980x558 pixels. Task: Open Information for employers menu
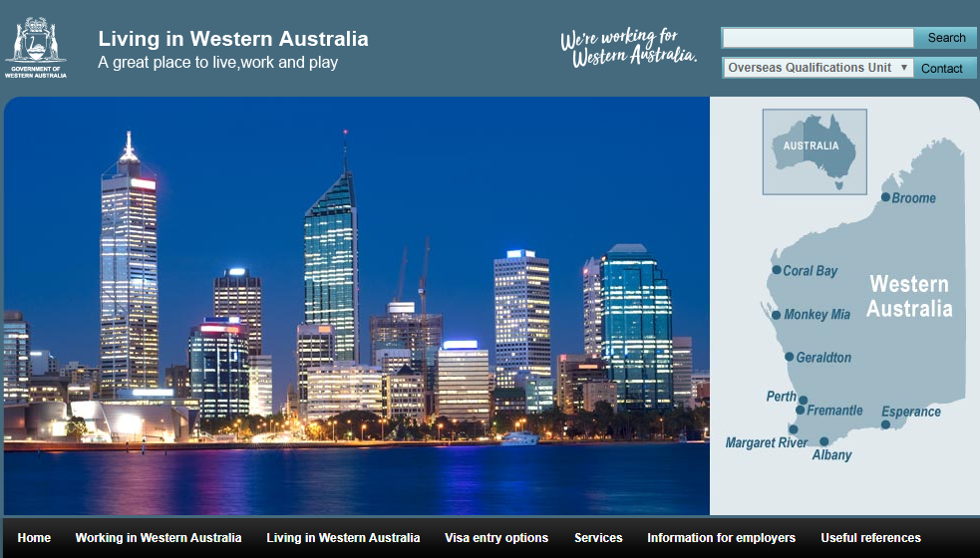721,537
